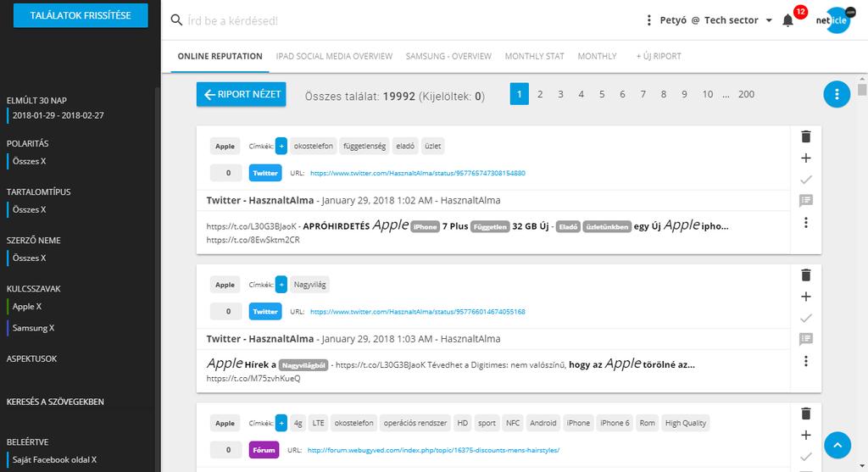Open the Monthly tab
Viewport: 868px width, 472px height.
click(597, 56)
